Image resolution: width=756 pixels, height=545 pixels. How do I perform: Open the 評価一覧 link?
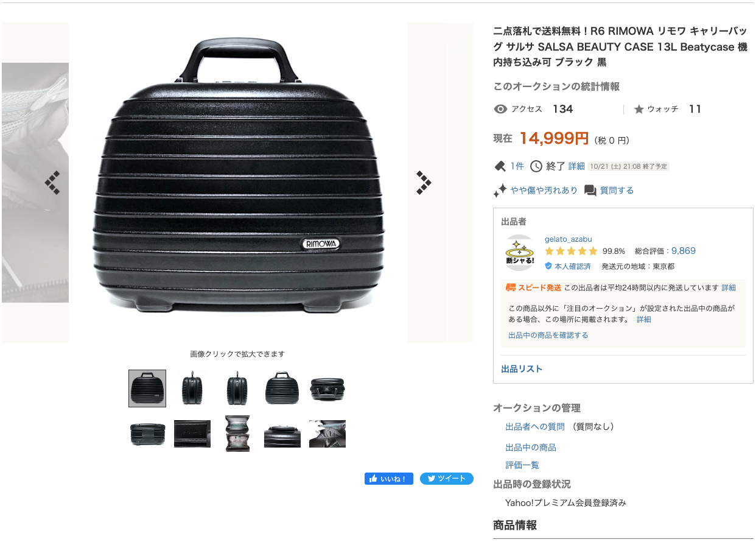522,465
